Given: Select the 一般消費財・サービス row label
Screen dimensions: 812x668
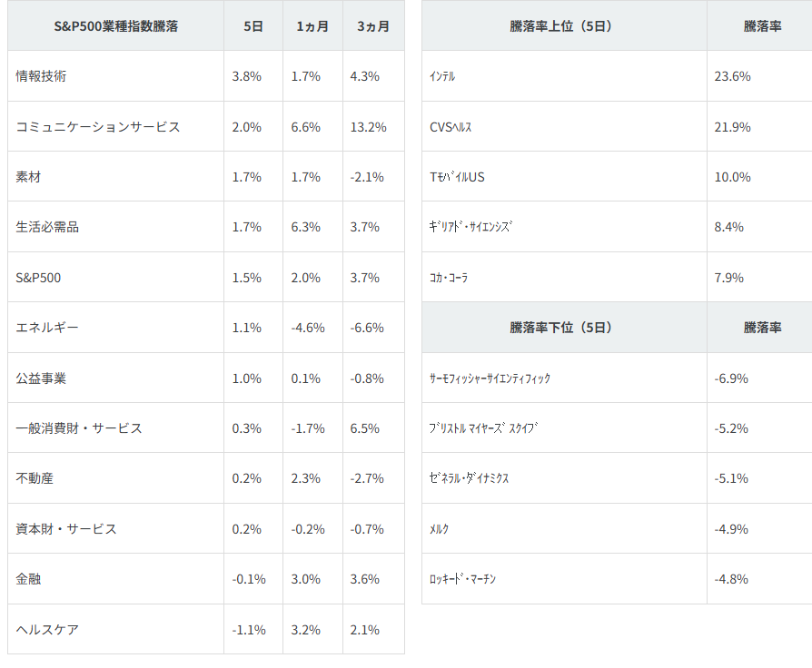Looking at the screenshot, I should coord(79,428).
